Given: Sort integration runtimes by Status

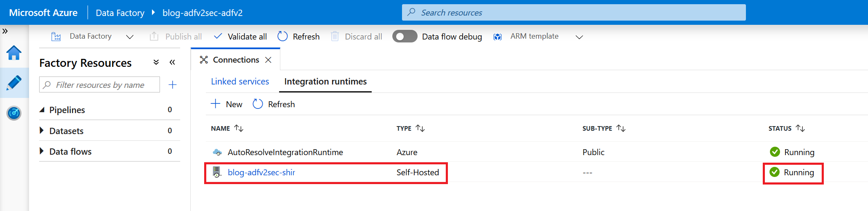Looking at the screenshot, I should coord(800,128).
